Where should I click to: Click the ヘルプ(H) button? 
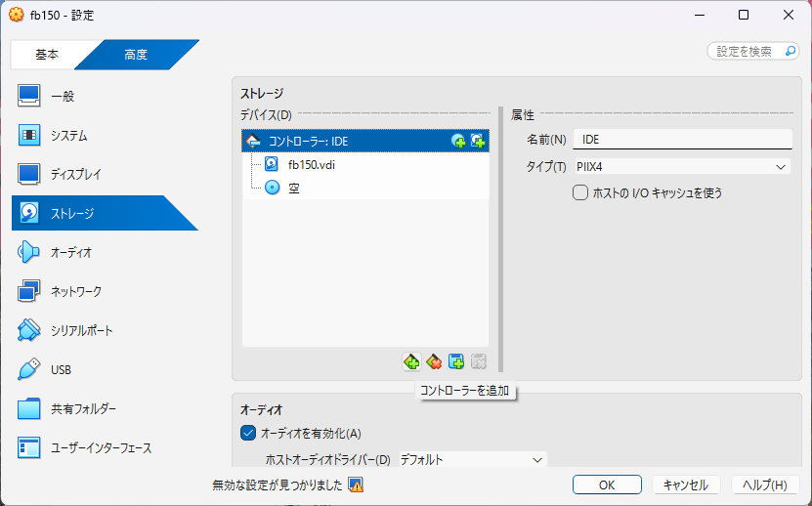coord(765,485)
